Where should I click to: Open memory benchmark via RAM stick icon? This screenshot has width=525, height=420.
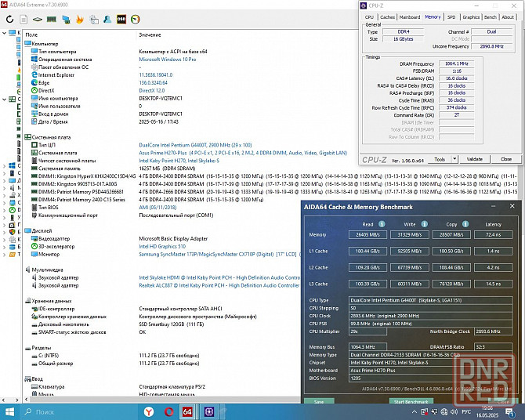[51, 20]
